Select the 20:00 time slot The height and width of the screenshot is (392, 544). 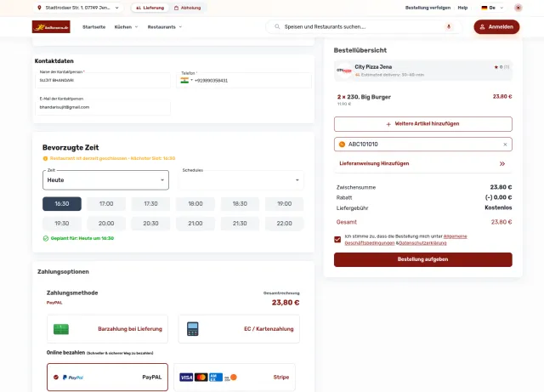tap(106, 224)
